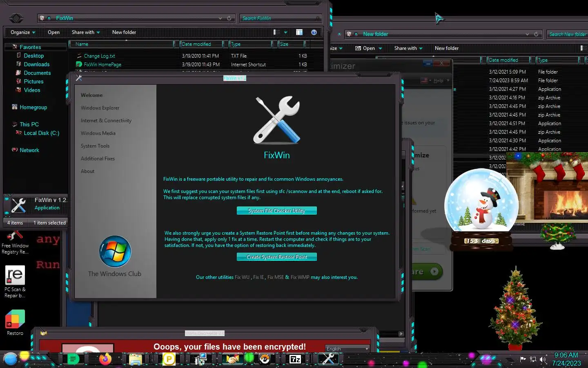Open the taskbar clock showing 9:06 AM
This screenshot has width=588, height=368.
pyautogui.click(x=566, y=359)
